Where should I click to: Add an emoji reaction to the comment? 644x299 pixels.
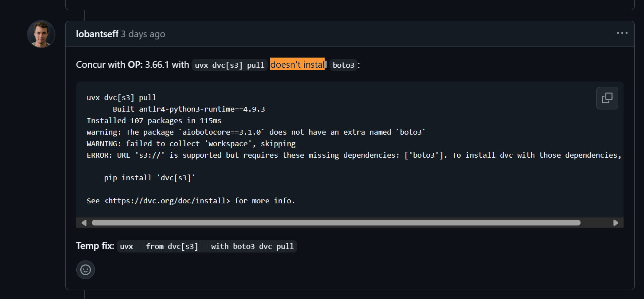coord(86,269)
